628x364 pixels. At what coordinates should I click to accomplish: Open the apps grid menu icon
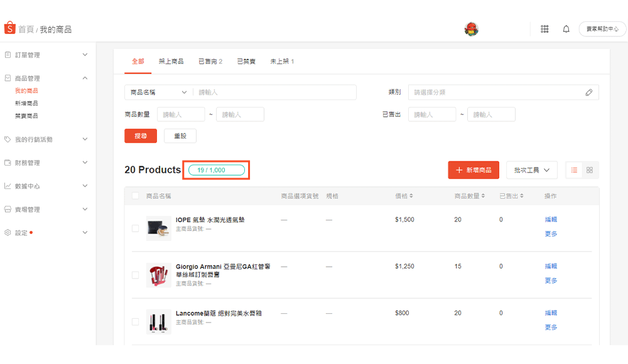pos(544,29)
